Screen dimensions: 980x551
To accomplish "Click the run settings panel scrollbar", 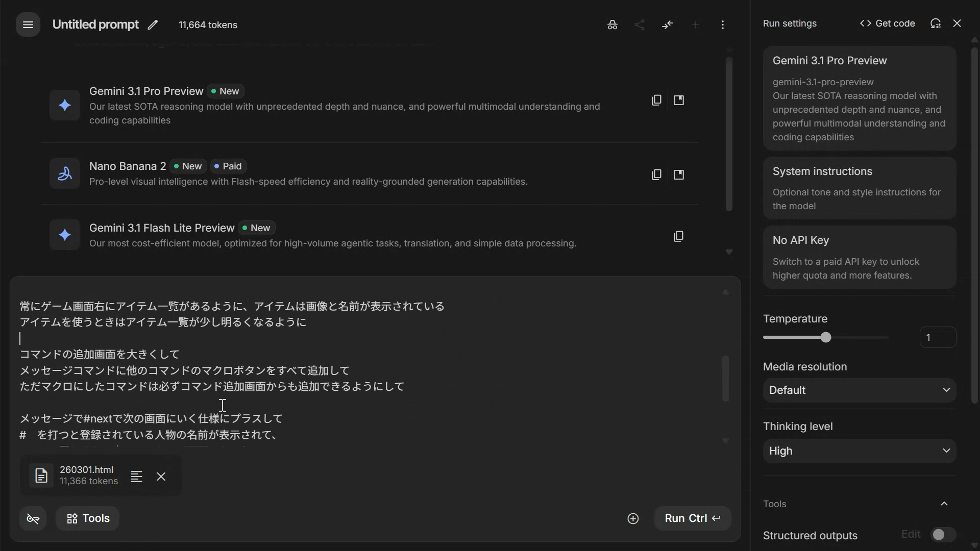I will click(974, 224).
